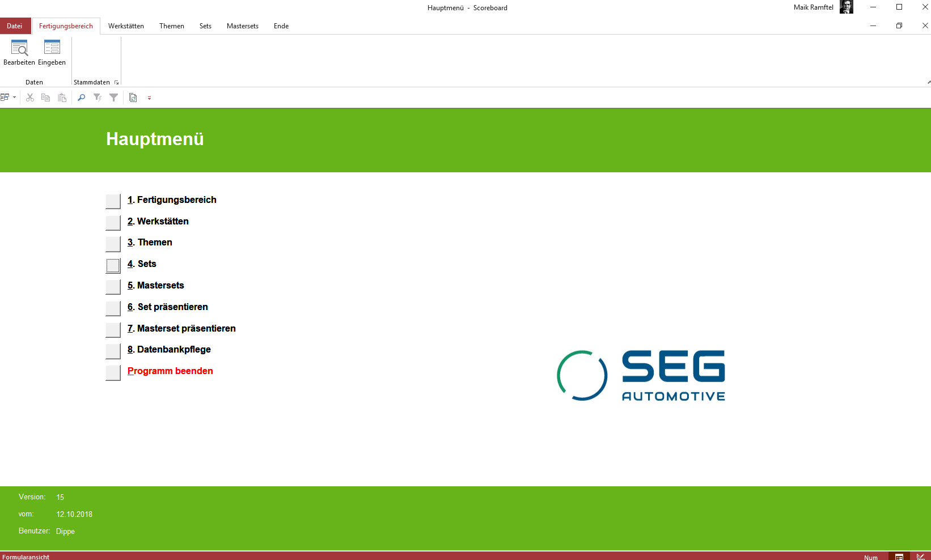Click the 1. Fertigungsbereich label
The width and height of the screenshot is (931, 560).
click(172, 200)
